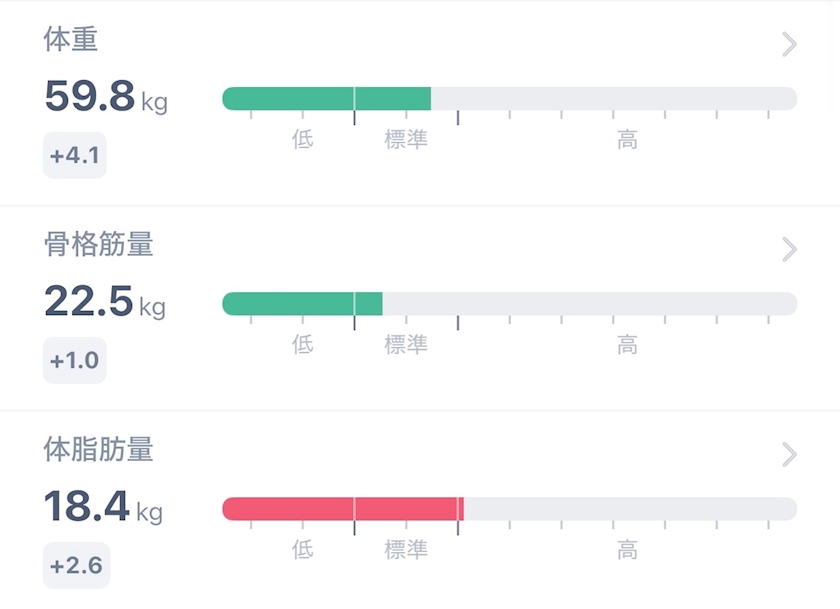Click the red 体脂肪量 progress bar
This screenshot has height=609, width=840.
tap(342, 509)
